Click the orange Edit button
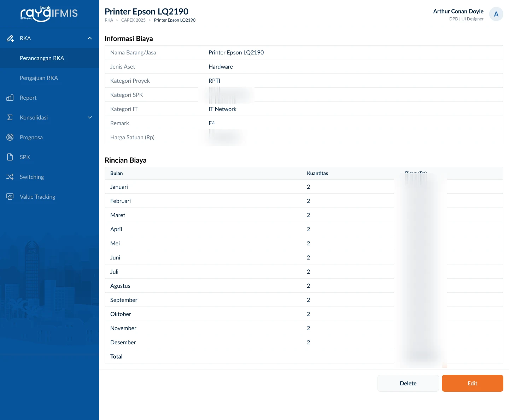Screen dimensions: 509x420 click(x=473, y=383)
